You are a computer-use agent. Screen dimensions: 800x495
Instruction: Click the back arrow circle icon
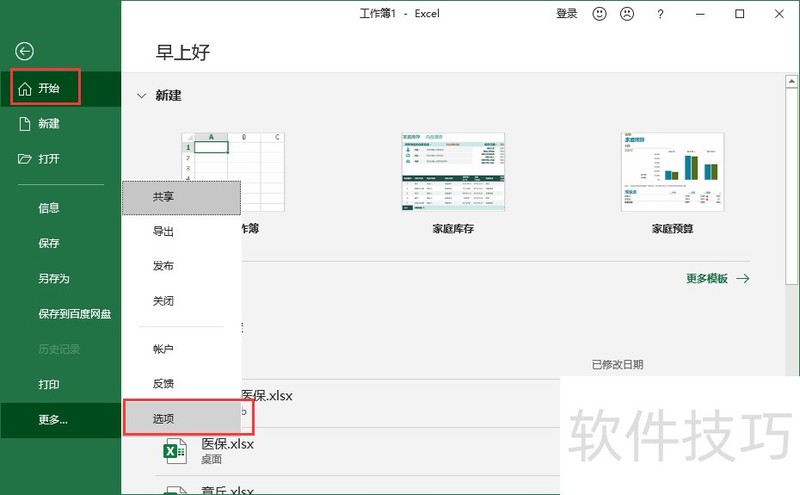24,51
